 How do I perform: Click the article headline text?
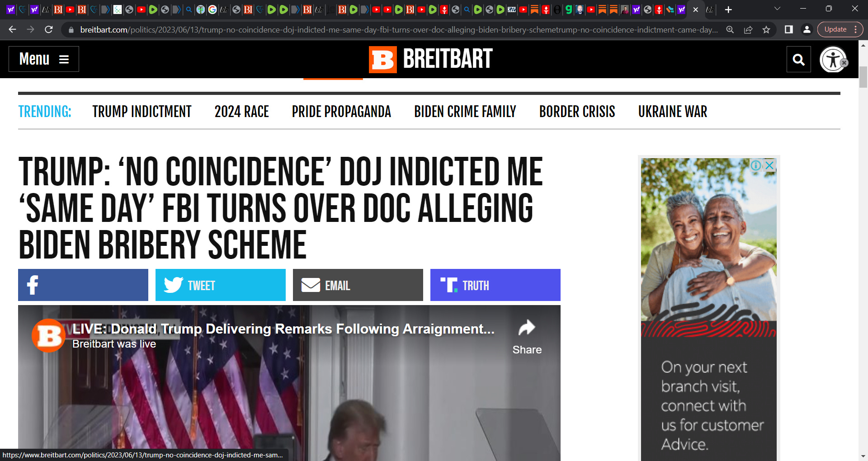[280, 208]
